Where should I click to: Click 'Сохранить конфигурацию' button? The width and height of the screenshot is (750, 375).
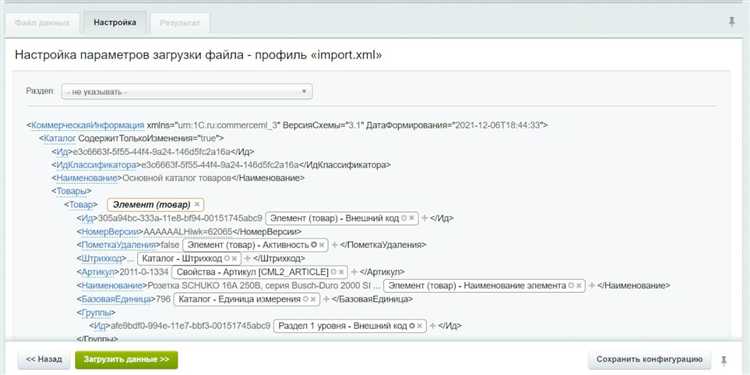[x=650, y=359]
